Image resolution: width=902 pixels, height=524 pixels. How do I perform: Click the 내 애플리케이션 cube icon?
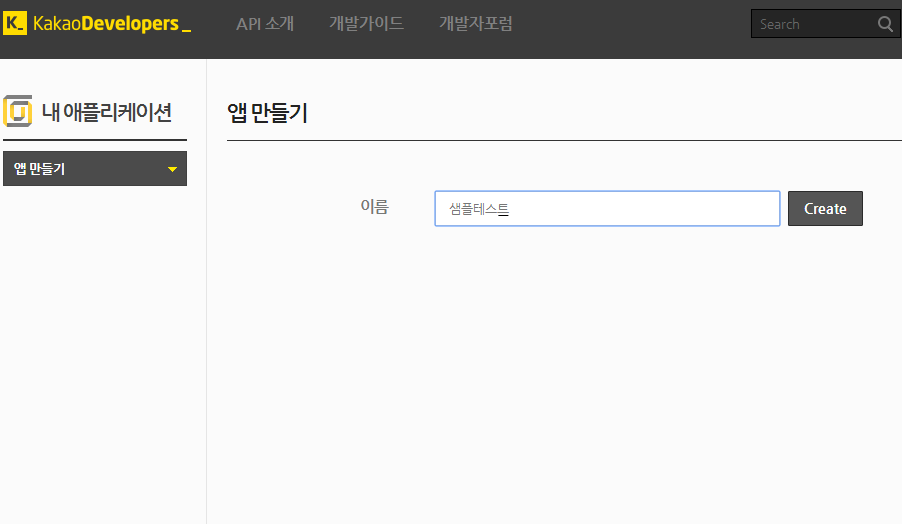(x=18, y=111)
